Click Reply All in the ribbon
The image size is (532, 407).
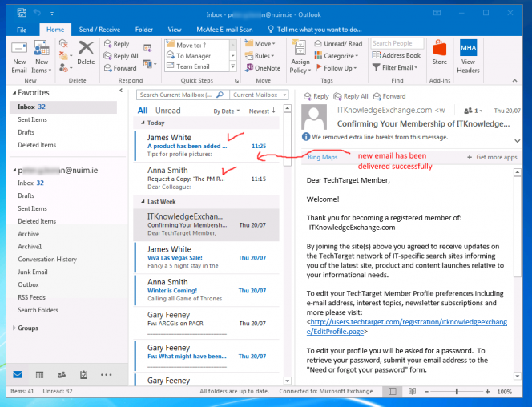point(121,56)
